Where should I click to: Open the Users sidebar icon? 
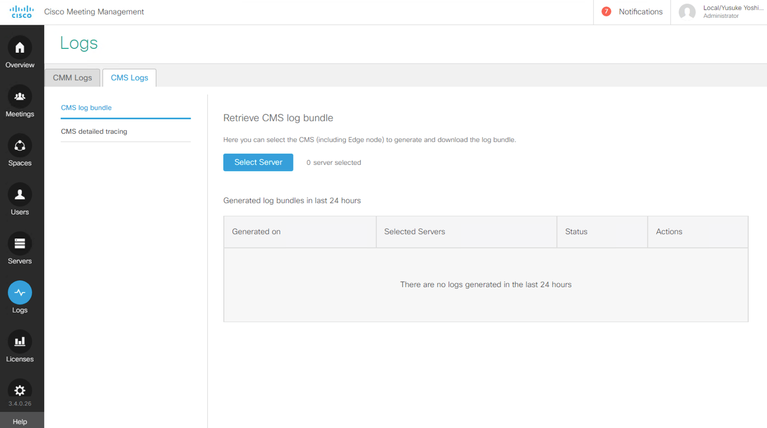(20, 194)
